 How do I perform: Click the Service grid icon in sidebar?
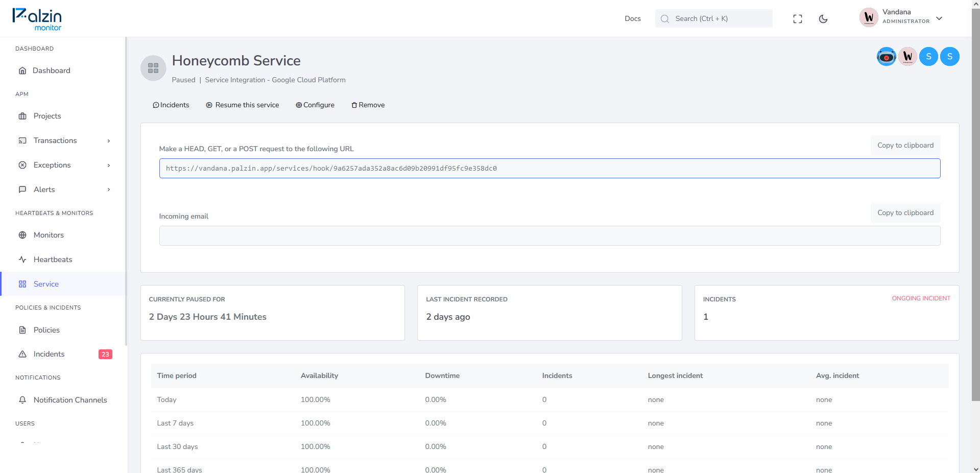point(22,284)
